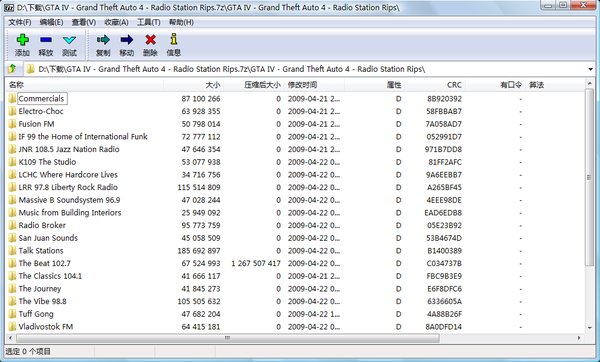Viewport: 600px width, 362px height.
Task: Select the Radio Broker folder icon
Action: (x=12, y=225)
